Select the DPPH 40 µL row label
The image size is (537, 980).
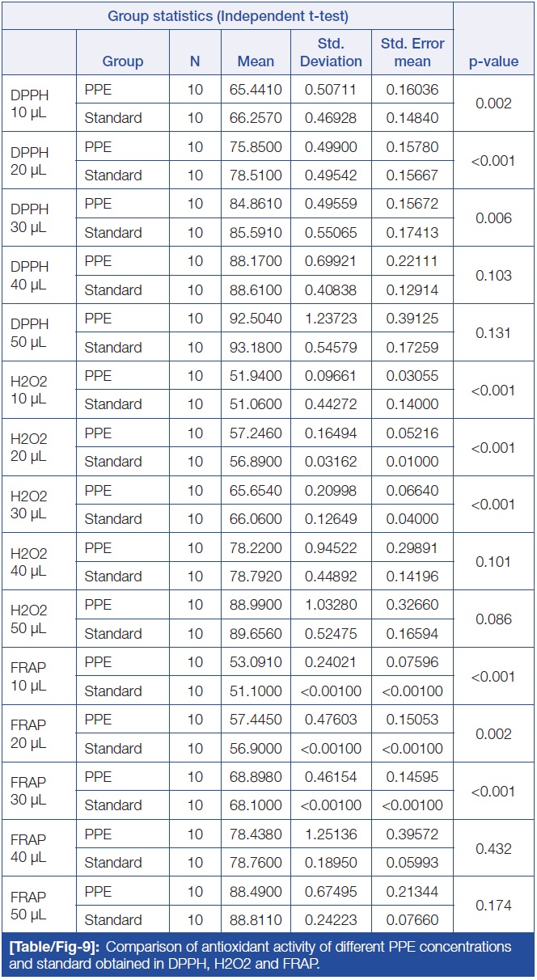(30, 276)
